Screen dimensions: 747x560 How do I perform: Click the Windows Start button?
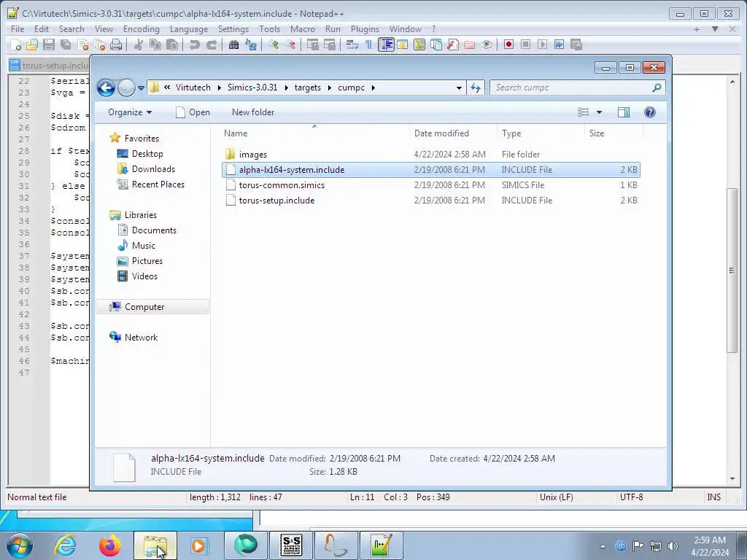tap(20, 545)
